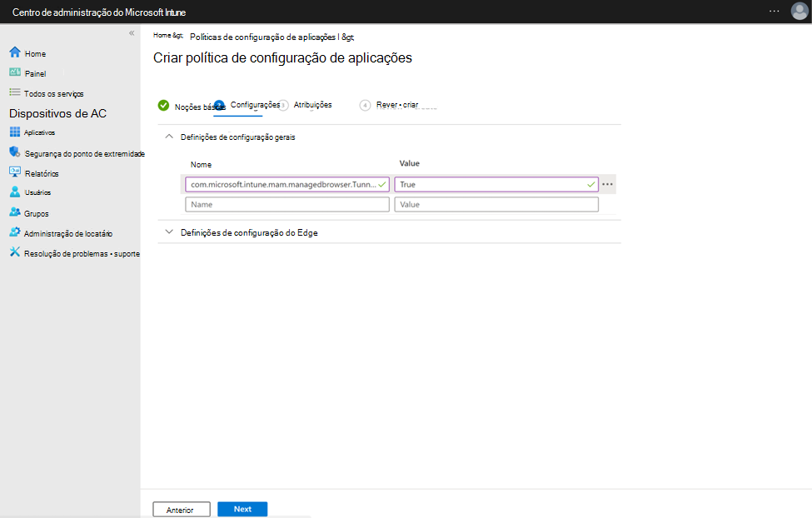Click the empty Value input field
Screen dimensions: 812x518
click(x=496, y=205)
